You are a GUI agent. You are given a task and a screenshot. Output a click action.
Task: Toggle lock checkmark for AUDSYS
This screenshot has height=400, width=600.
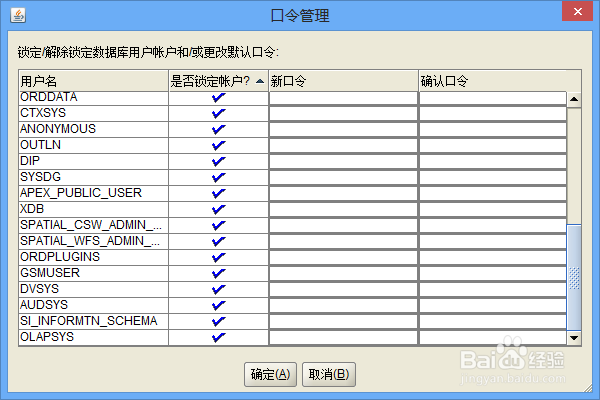[218, 305]
